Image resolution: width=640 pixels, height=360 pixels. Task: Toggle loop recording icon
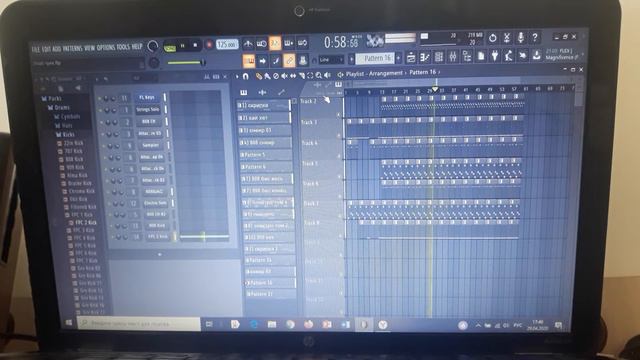[302, 43]
